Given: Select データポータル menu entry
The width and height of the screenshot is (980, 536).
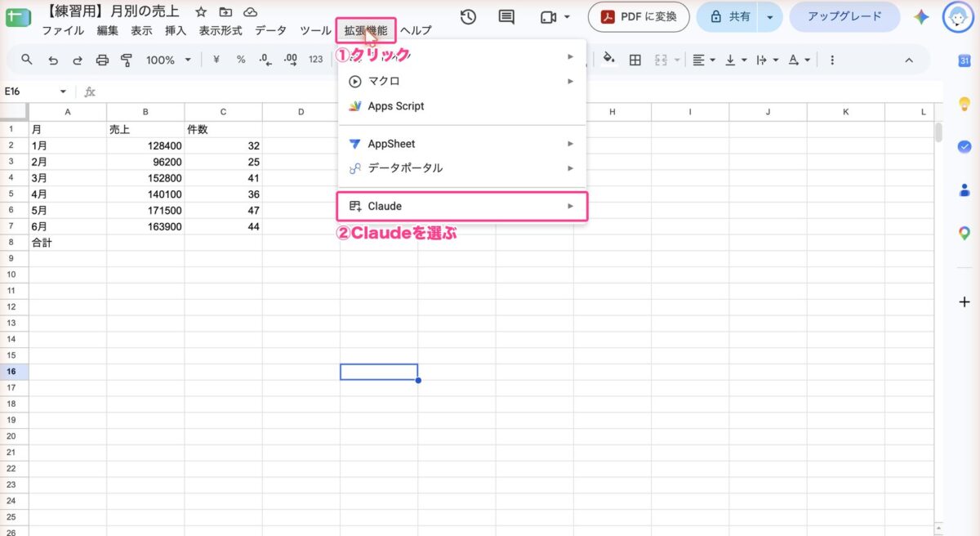Looking at the screenshot, I should coord(462,168).
